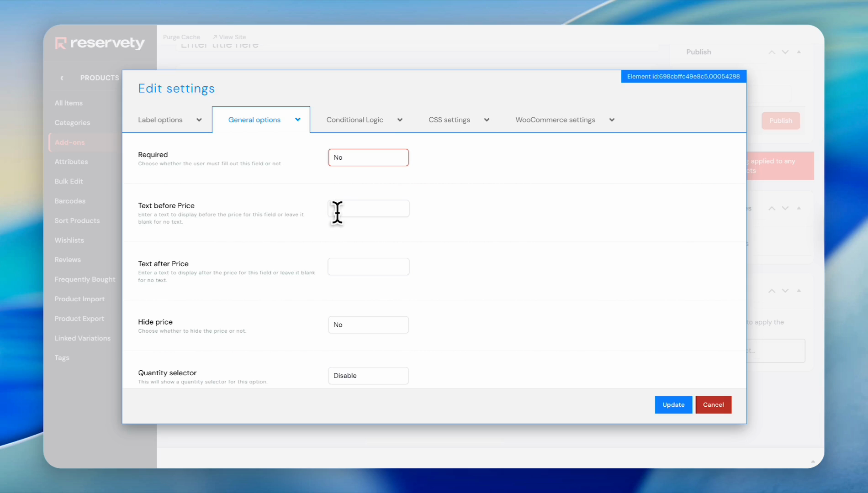Screen dimensions: 868x493
Task: Click the Label options chevron icon
Action: click(x=199, y=120)
